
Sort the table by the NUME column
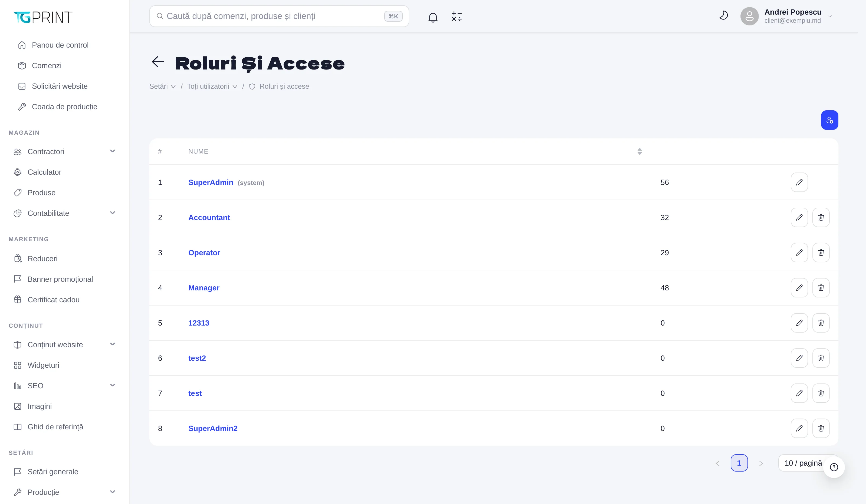coord(639,151)
